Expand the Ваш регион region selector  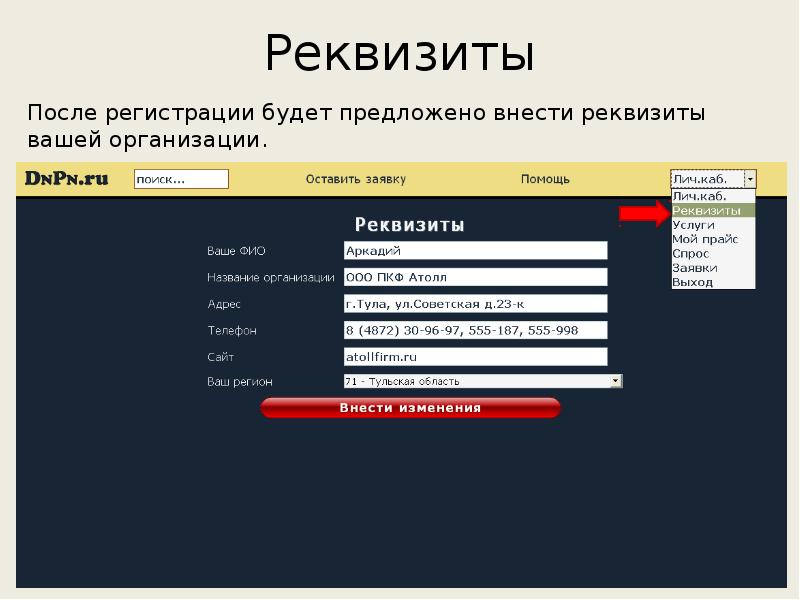[480, 380]
